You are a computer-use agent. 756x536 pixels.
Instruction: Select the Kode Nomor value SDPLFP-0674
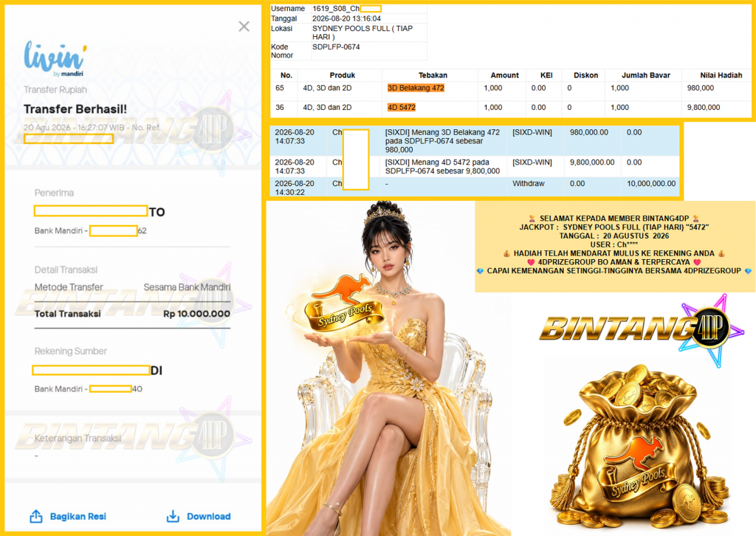pyautogui.click(x=336, y=47)
